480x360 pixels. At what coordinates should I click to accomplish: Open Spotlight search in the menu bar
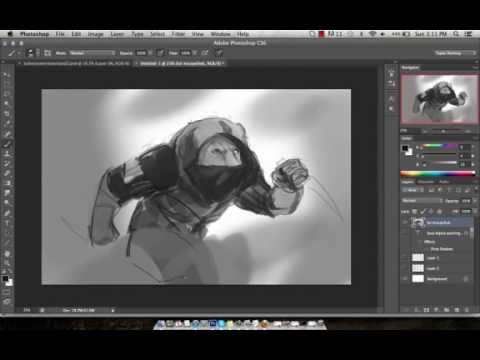pyautogui.click(x=456, y=34)
